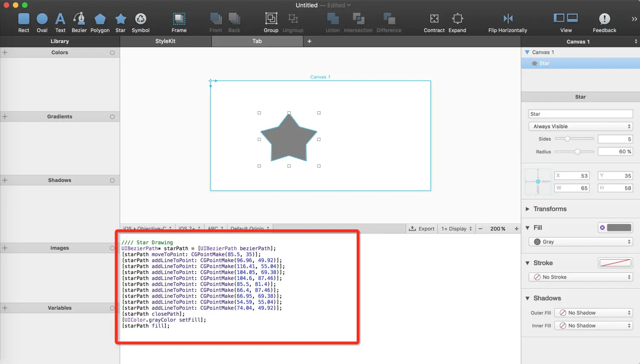Click Flip Horizontally

pos(508,23)
